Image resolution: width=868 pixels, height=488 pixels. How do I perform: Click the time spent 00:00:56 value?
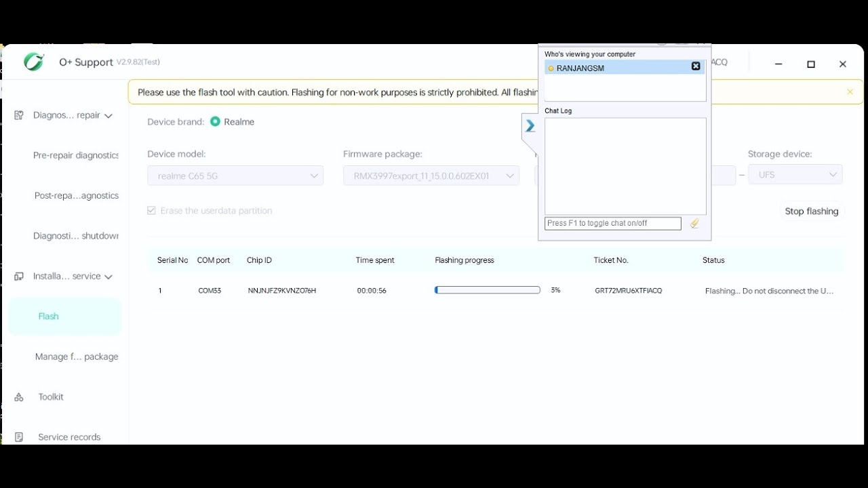(372, 291)
